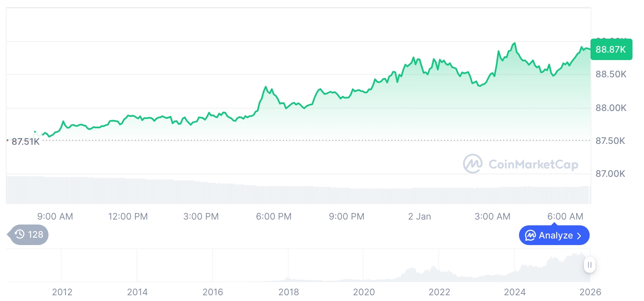Click the 88.50K price axis label

point(611,74)
